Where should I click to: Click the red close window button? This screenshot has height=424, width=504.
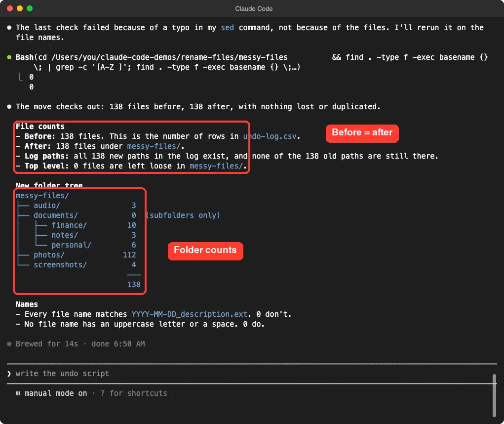click(10, 8)
